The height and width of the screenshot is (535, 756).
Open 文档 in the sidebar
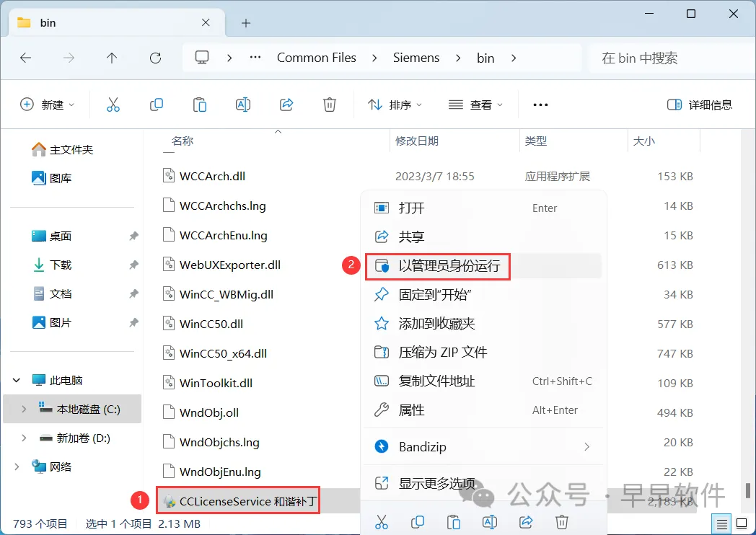[x=52, y=294]
